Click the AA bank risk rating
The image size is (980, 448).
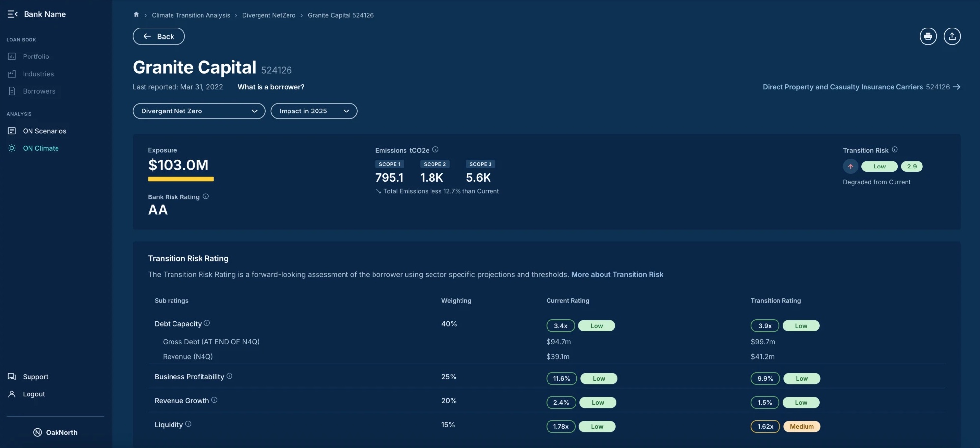(158, 210)
